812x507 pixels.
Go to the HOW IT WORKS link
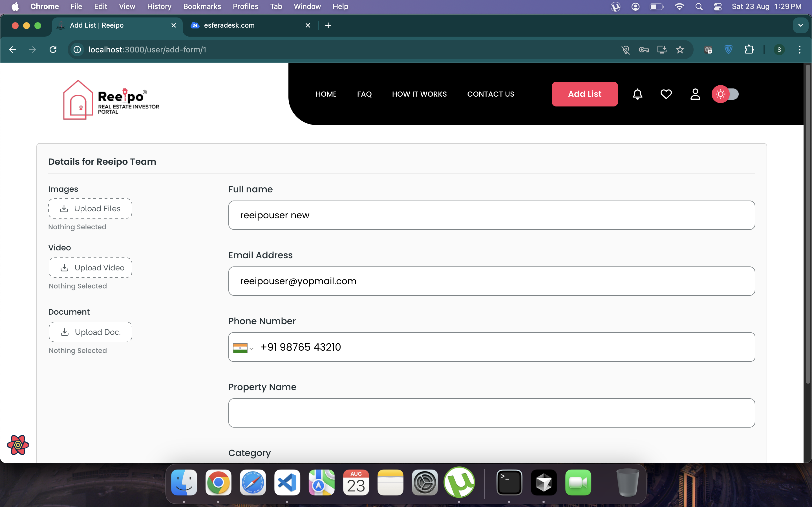pos(419,94)
